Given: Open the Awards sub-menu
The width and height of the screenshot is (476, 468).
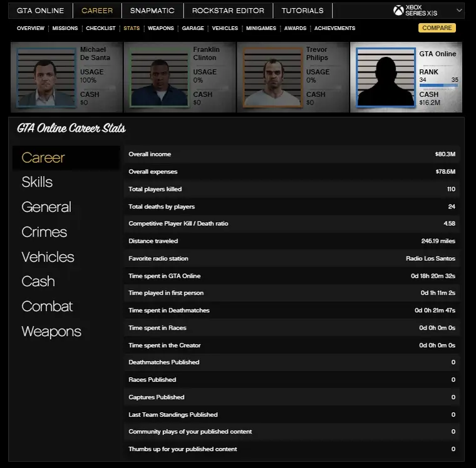Looking at the screenshot, I should pos(296,28).
